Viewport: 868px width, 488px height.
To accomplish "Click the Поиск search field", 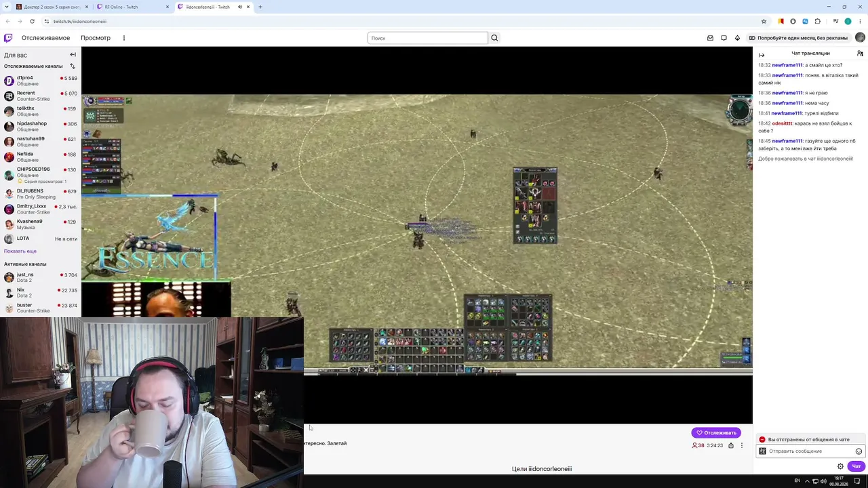I will pos(427,38).
